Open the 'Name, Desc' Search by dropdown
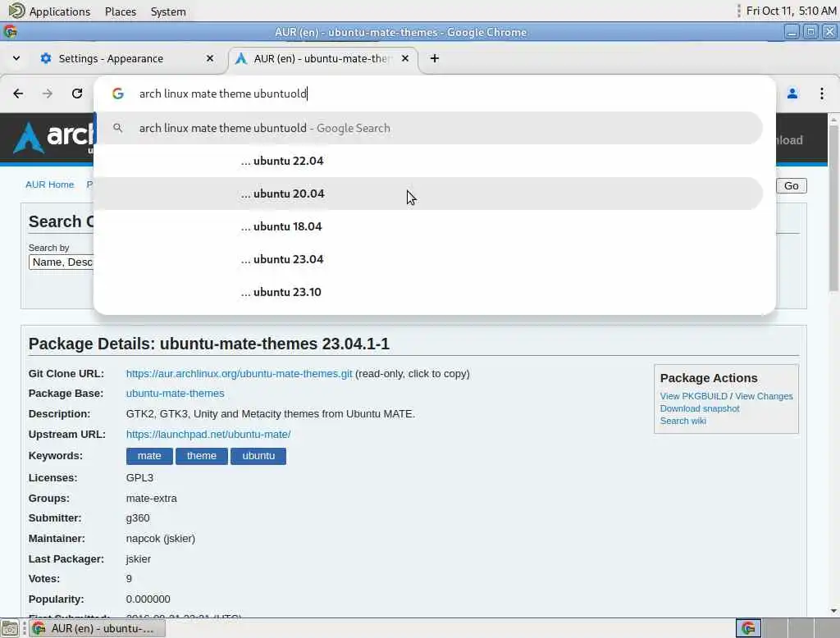This screenshot has width=840, height=638. click(61, 262)
